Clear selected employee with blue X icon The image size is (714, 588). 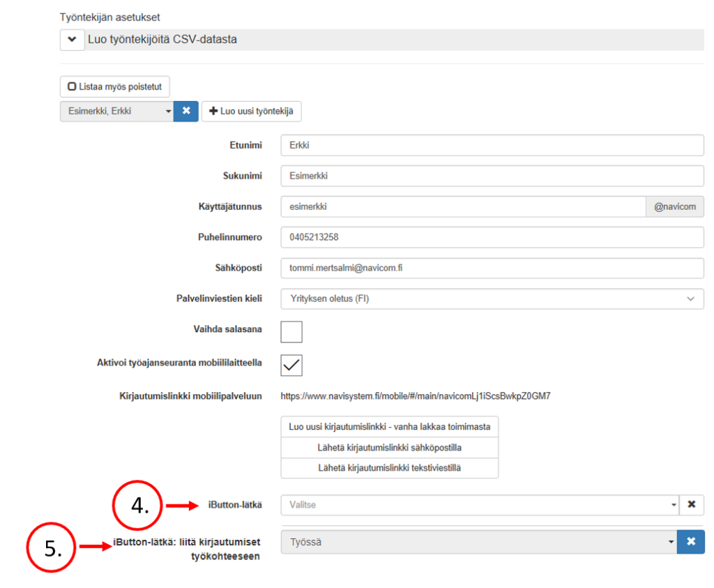[x=186, y=111]
